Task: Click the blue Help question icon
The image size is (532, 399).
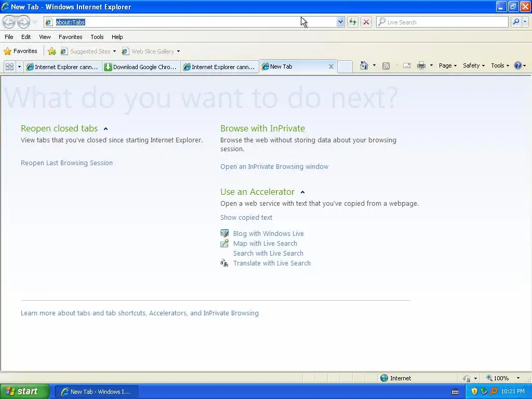Action: point(518,65)
